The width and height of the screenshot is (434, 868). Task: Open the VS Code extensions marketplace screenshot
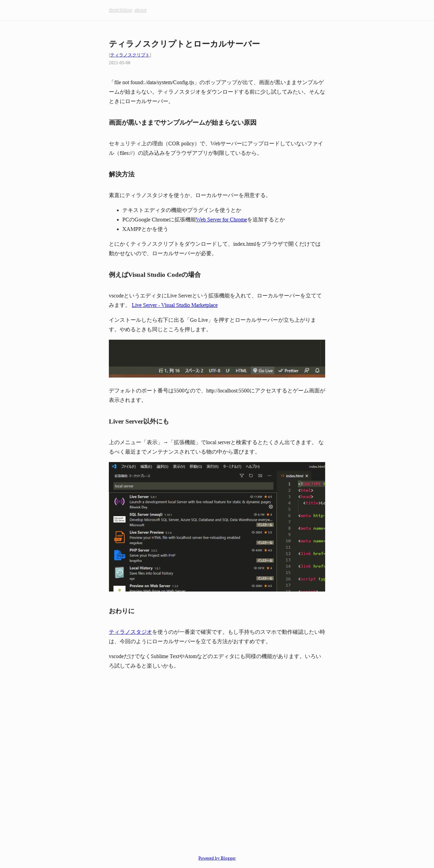point(217,527)
